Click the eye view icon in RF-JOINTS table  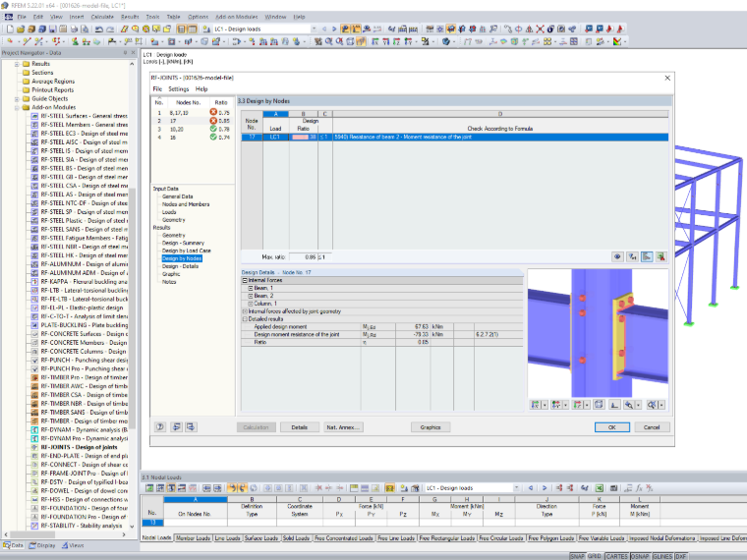[617, 257]
